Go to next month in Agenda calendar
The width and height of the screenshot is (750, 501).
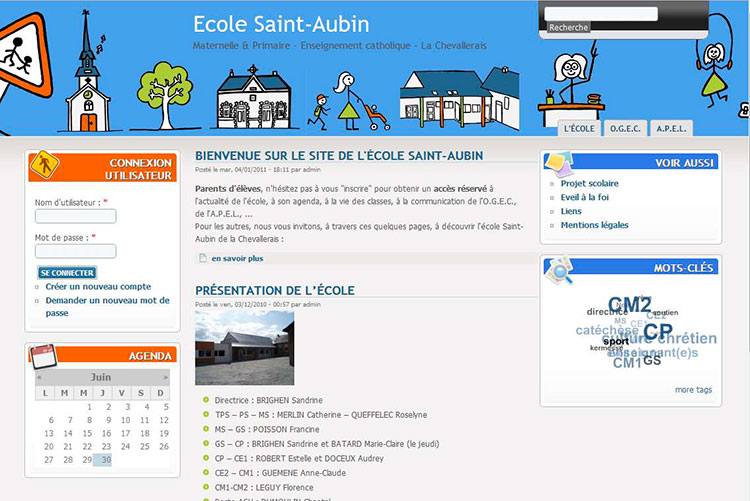click(x=165, y=378)
